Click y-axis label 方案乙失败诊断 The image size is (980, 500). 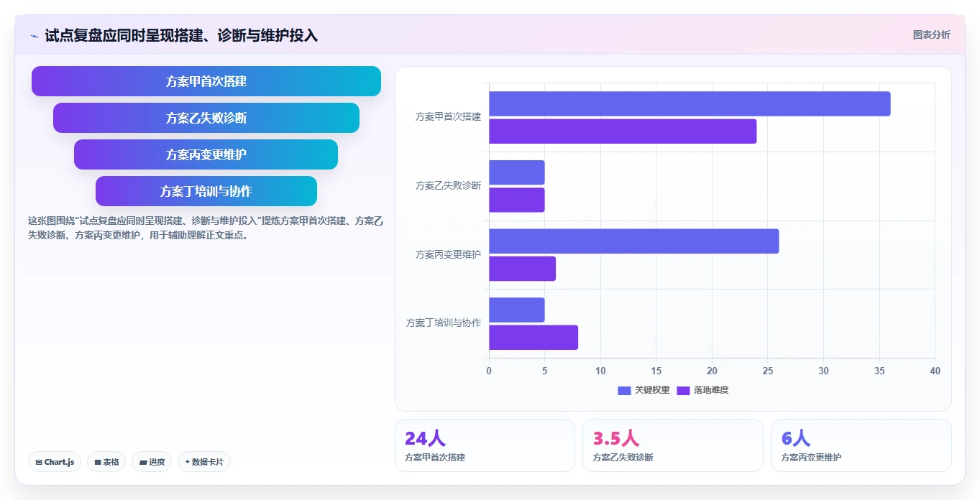(x=448, y=185)
